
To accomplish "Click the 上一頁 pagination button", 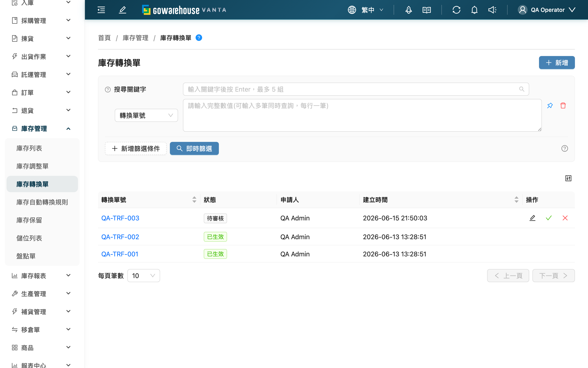I will click(508, 276).
